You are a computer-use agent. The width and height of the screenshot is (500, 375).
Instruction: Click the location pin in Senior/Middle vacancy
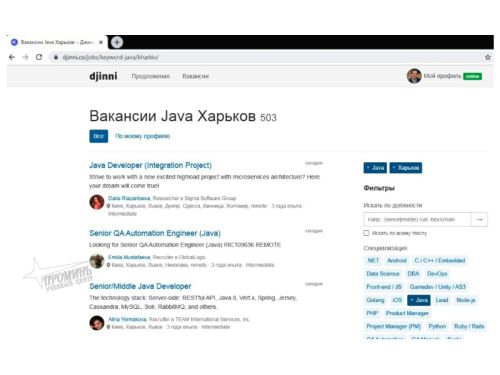click(108, 327)
